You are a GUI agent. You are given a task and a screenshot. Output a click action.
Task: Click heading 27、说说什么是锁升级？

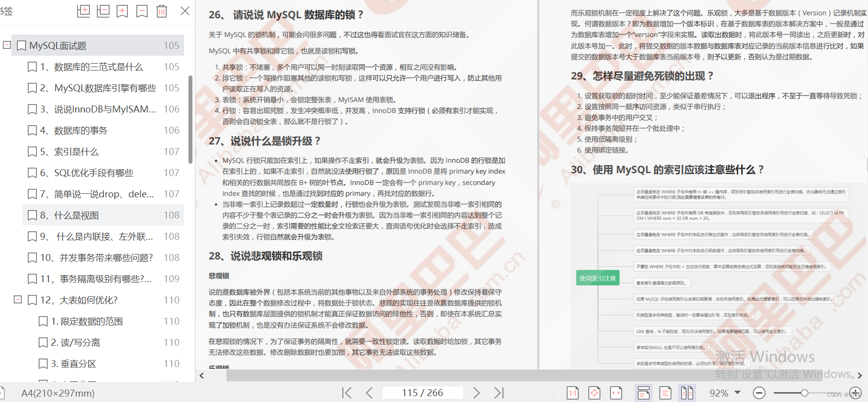tap(264, 141)
